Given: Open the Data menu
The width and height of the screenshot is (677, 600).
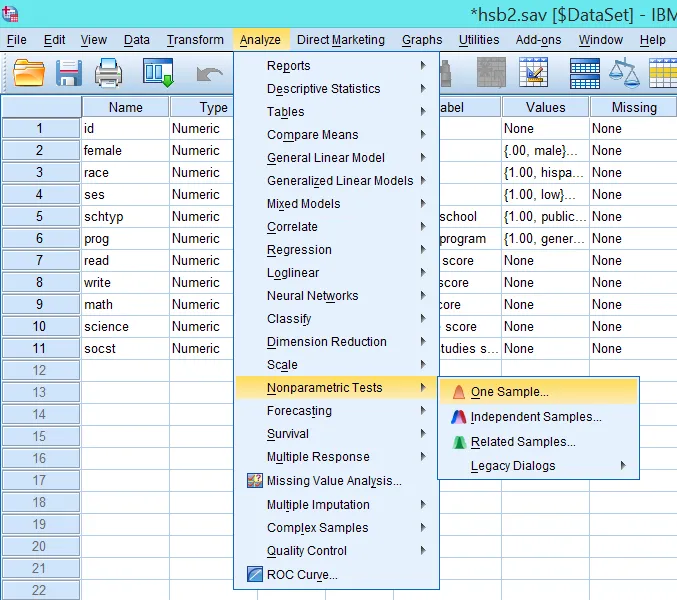Looking at the screenshot, I should 136,40.
